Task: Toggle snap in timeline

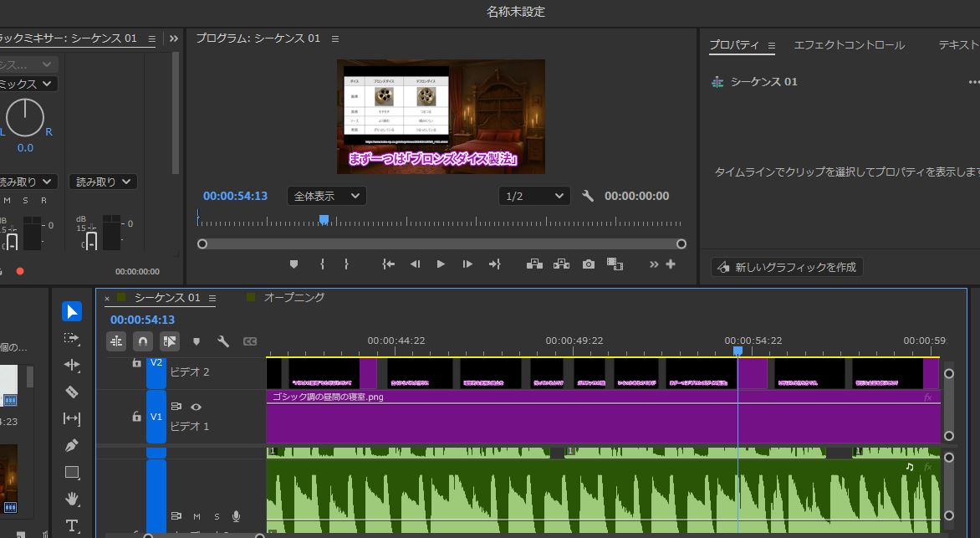Action: 143,341
